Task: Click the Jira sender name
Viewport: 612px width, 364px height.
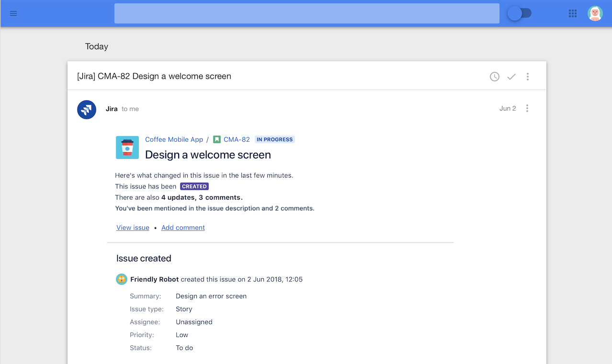Action: pyautogui.click(x=112, y=109)
